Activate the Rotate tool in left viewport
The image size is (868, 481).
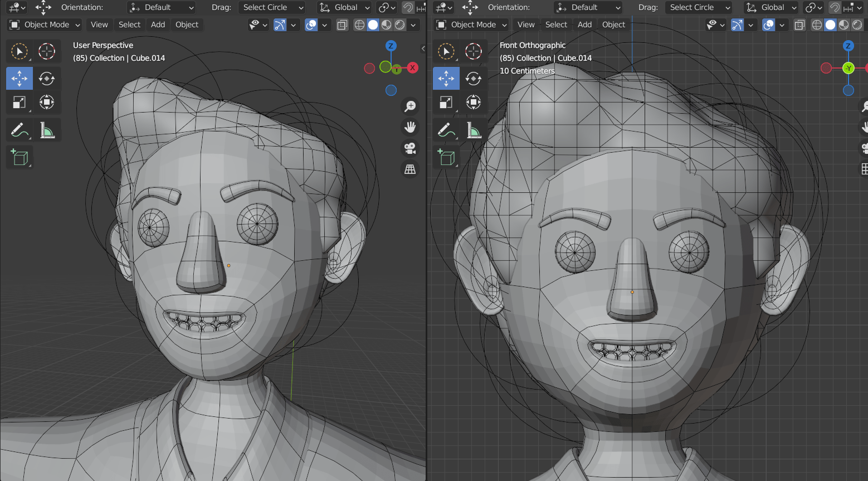[x=47, y=79]
